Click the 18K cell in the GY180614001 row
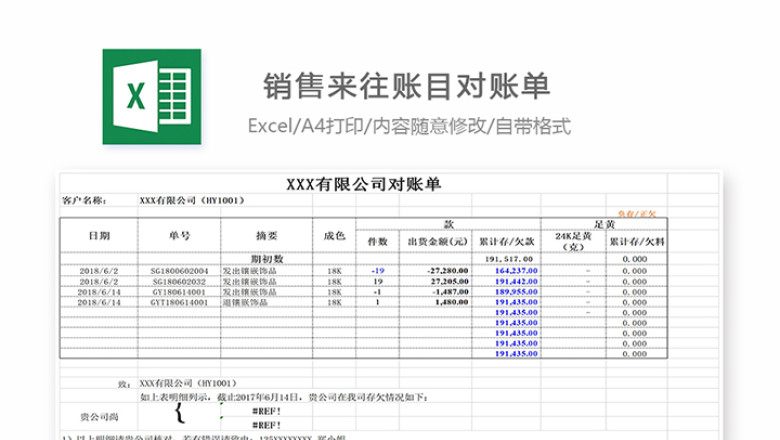Viewport: 780px width, 440px height. tap(334, 292)
